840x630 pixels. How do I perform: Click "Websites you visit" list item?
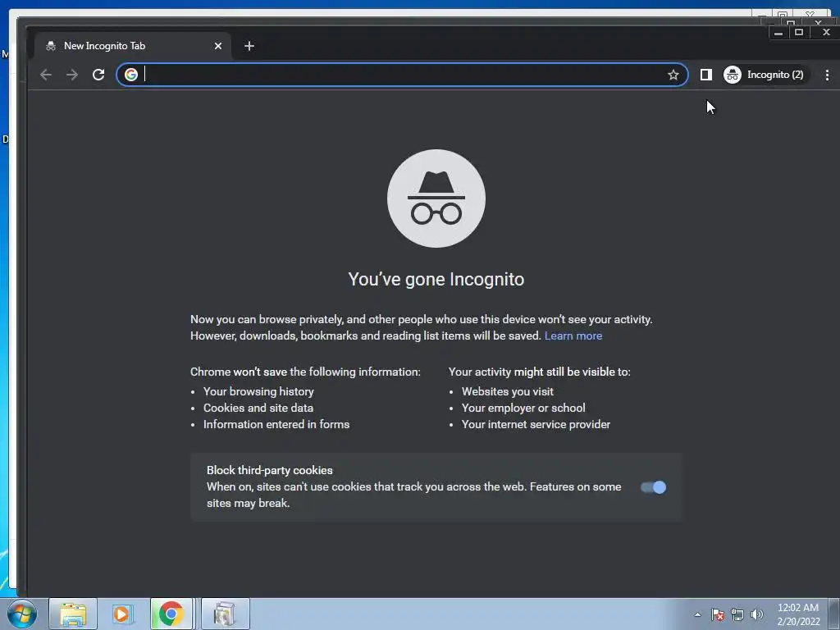click(x=507, y=391)
